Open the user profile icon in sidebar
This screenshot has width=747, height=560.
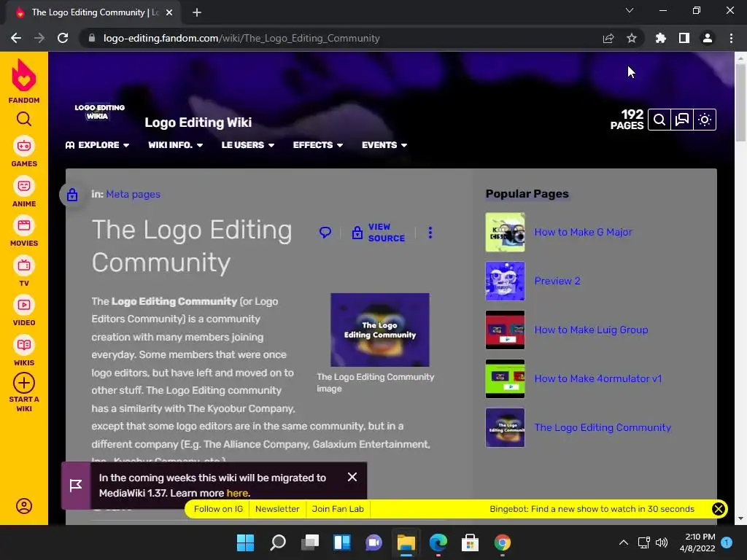(24, 506)
